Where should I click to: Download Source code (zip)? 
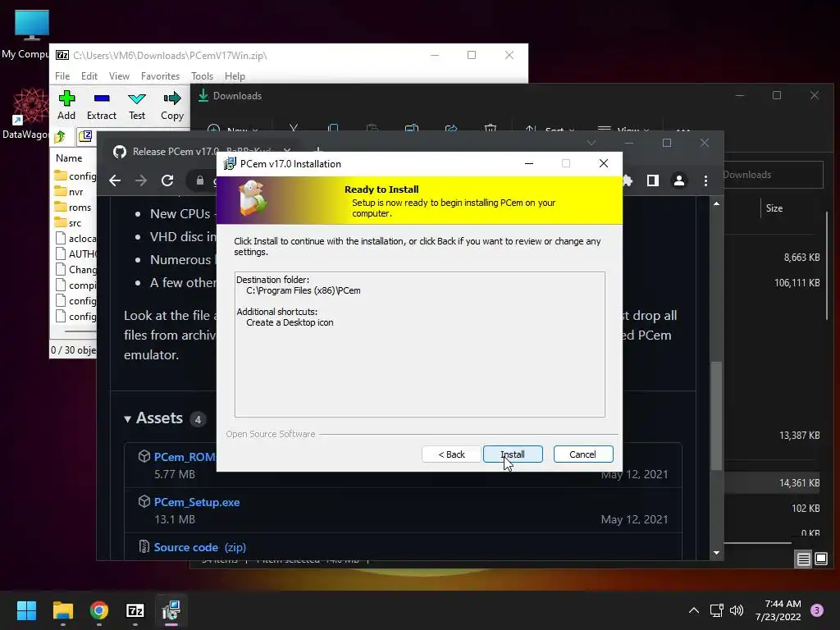click(x=200, y=547)
